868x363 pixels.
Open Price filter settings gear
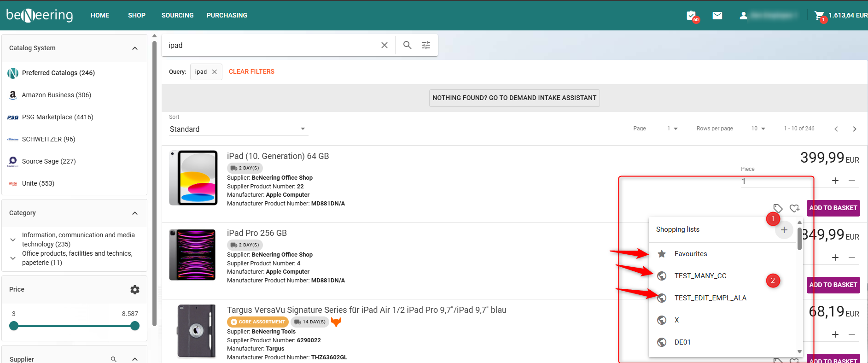(134, 290)
